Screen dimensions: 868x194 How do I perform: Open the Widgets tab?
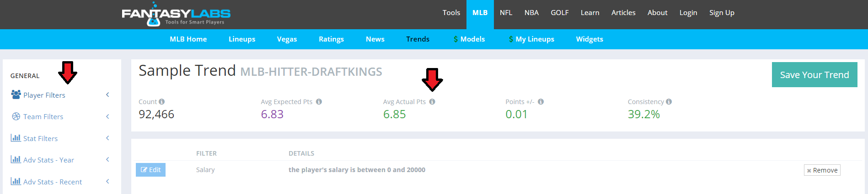pyautogui.click(x=589, y=39)
